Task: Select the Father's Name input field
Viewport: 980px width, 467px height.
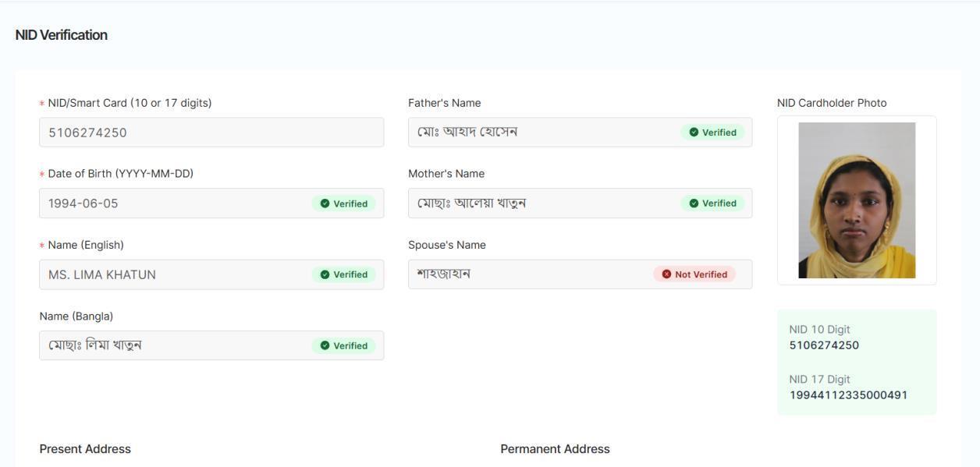Action: pyautogui.click(x=538, y=133)
